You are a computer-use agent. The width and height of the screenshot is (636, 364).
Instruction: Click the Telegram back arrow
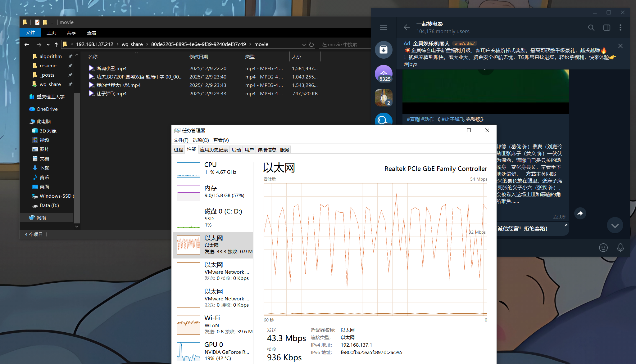[407, 28]
